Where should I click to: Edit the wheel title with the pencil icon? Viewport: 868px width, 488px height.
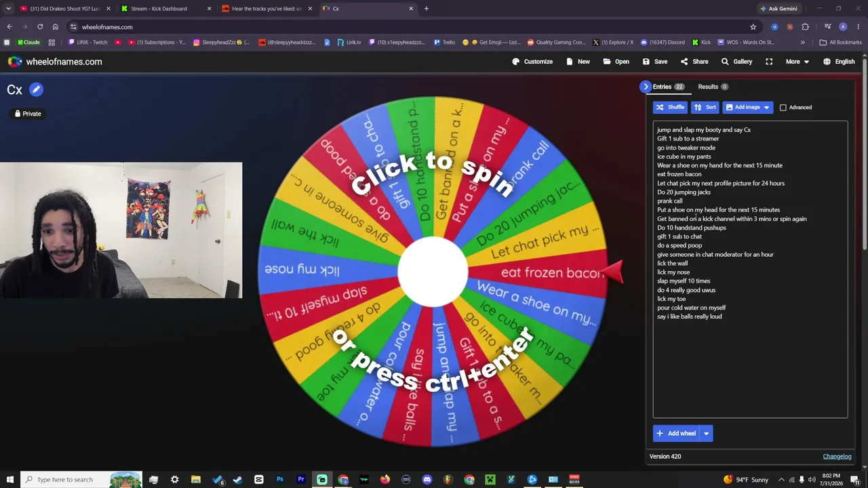36,89
